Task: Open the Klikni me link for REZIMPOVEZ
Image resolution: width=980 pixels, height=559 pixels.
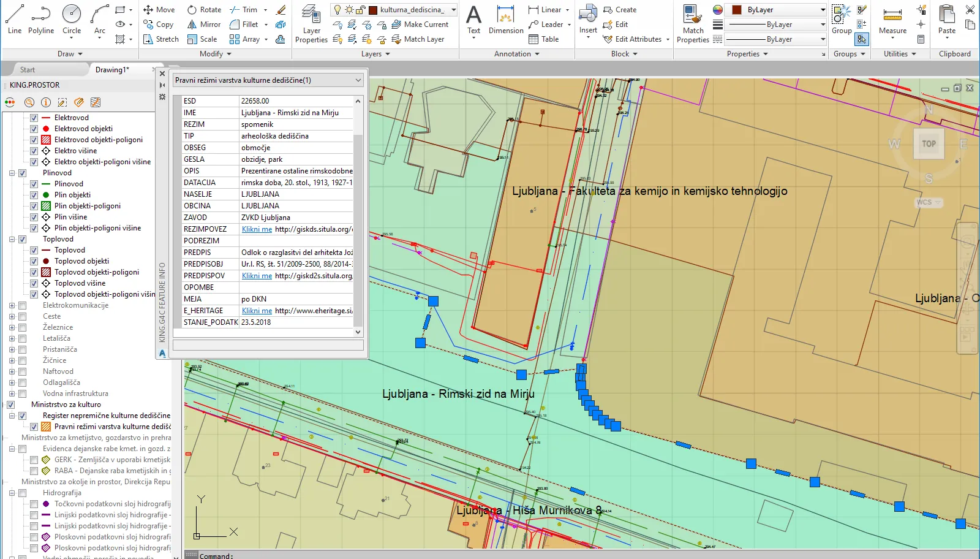Action: pos(257,229)
